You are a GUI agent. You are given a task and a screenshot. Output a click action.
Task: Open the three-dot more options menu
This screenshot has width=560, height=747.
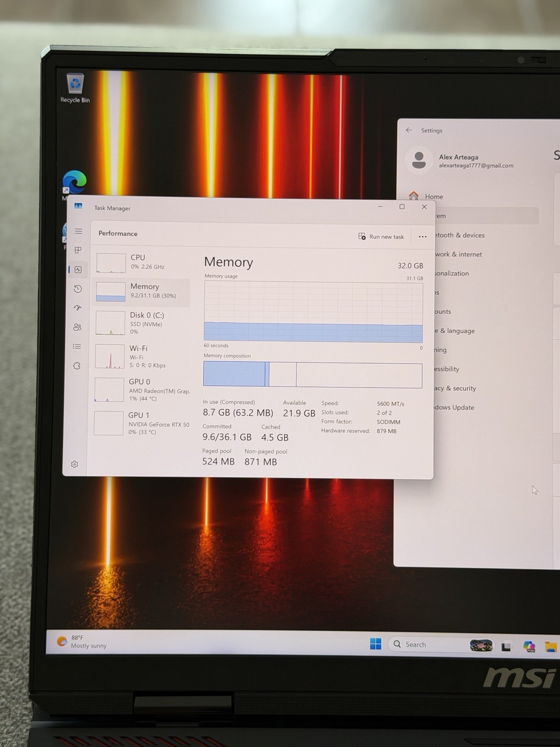coord(422,237)
